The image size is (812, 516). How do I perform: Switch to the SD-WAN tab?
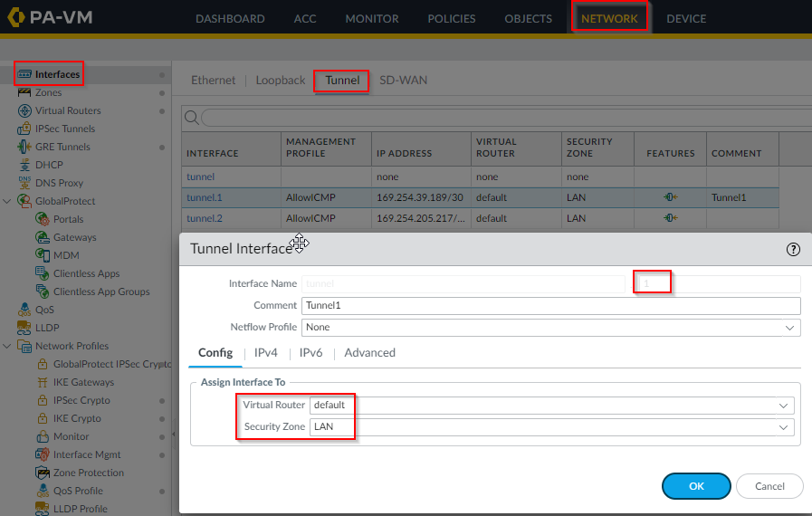(404, 81)
